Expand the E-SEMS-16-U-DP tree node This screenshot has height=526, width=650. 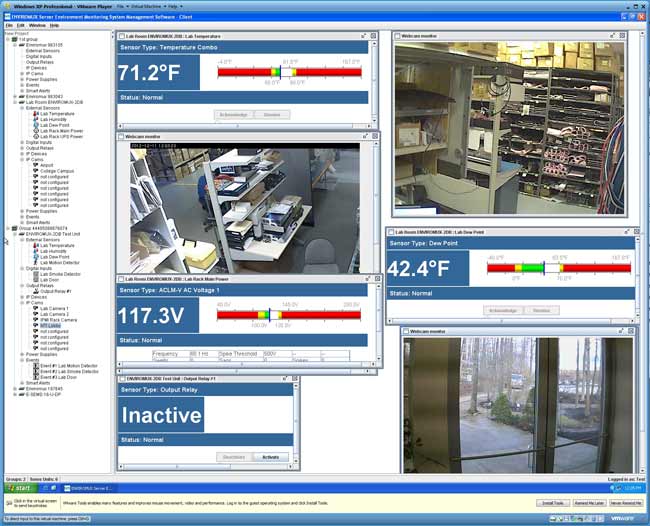(14, 394)
